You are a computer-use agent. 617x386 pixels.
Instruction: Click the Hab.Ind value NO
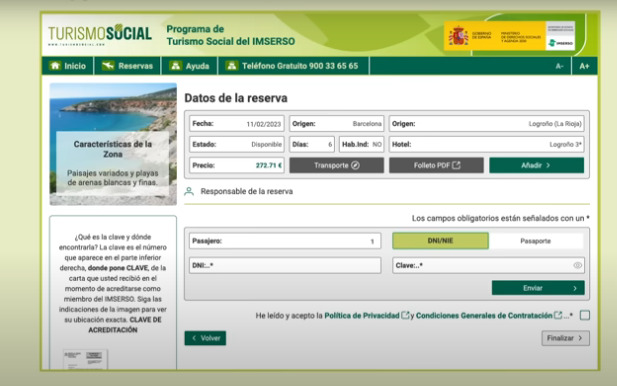click(377, 144)
